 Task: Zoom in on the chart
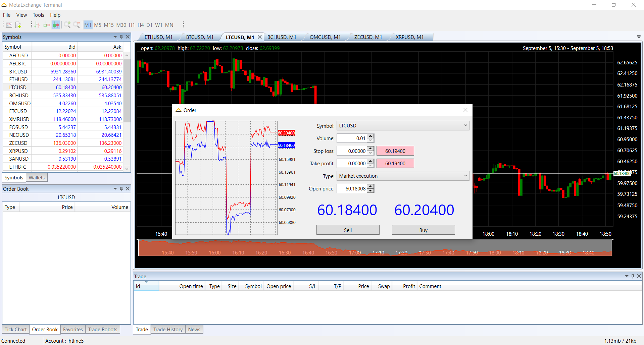(67, 25)
